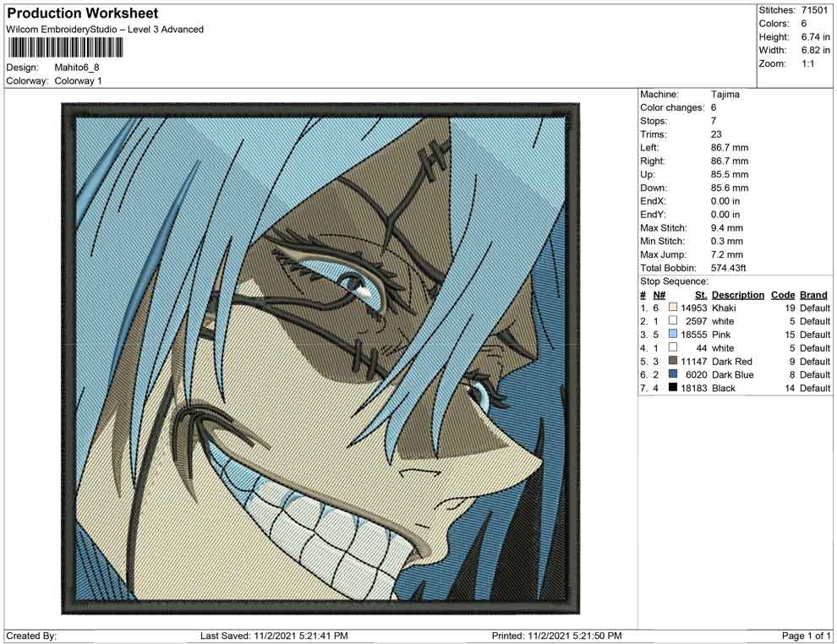Image resolution: width=837 pixels, height=644 pixels.
Task: Click the design name Mahito6_8
Action: tap(77, 68)
